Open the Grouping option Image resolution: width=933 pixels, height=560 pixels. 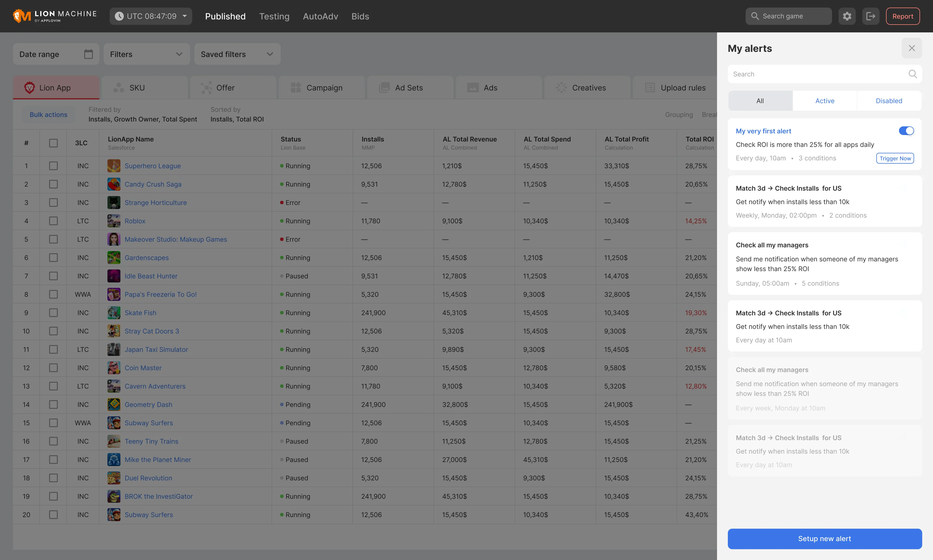(679, 114)
